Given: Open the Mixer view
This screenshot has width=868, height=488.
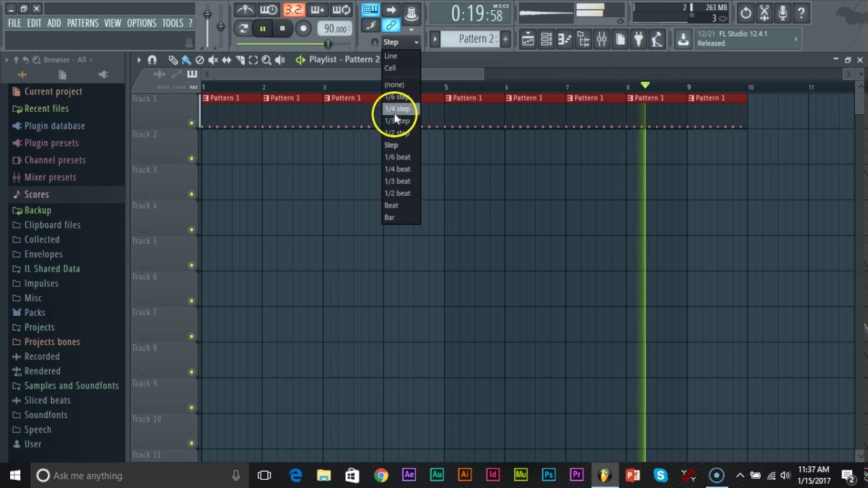Looking at the screenshot, I should [x=601, y=40].
